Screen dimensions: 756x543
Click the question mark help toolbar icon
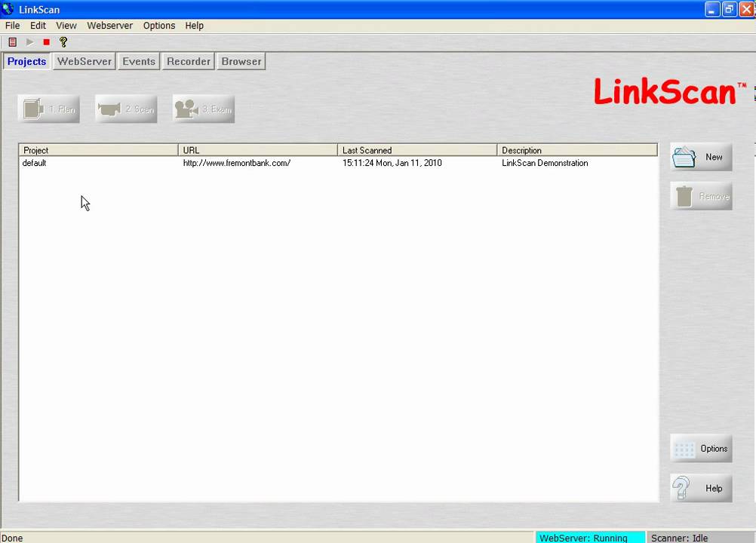point(63,42)
